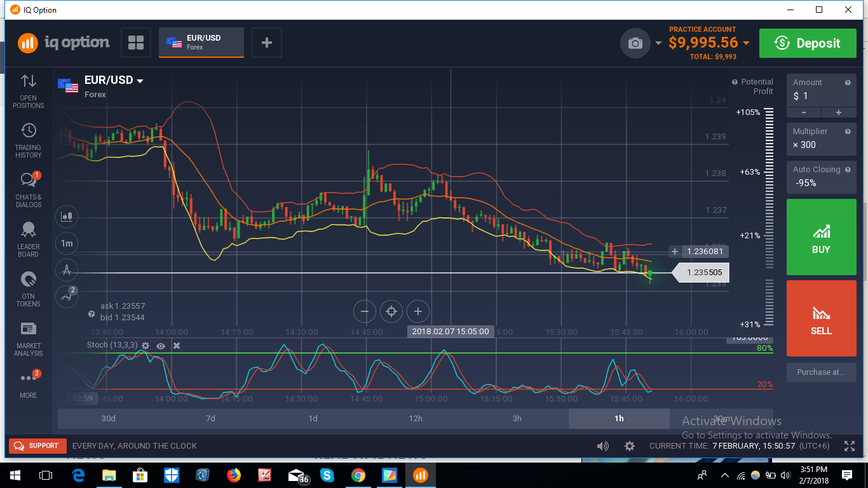868x488 pixels.
Task: Remove the Stoch indicator
Action: point(177,346)
